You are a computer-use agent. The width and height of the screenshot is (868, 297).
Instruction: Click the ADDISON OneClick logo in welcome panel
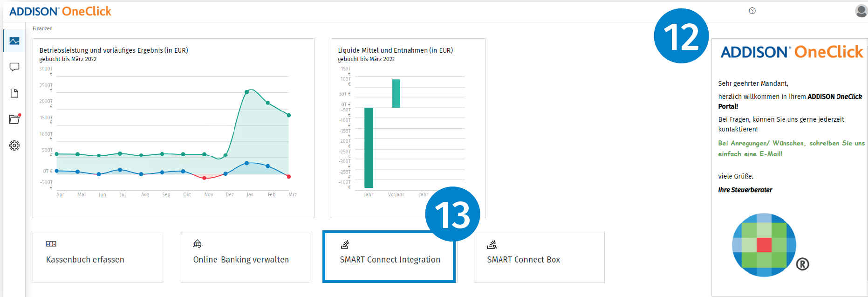[x=792, y=52]
